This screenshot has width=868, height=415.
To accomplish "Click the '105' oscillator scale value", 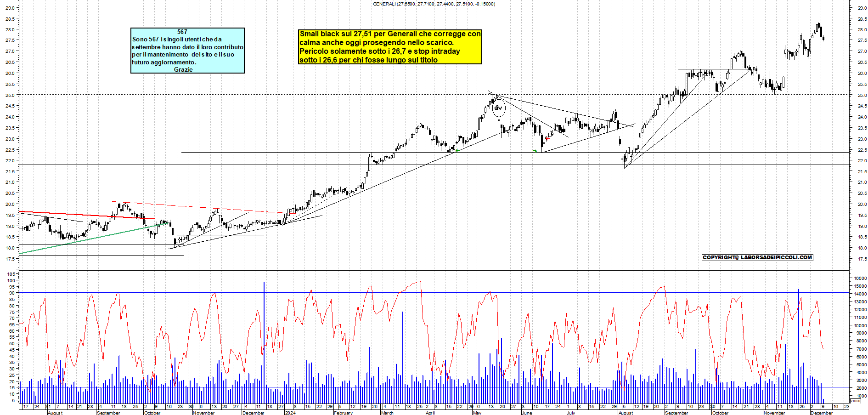I will (11, 274).
